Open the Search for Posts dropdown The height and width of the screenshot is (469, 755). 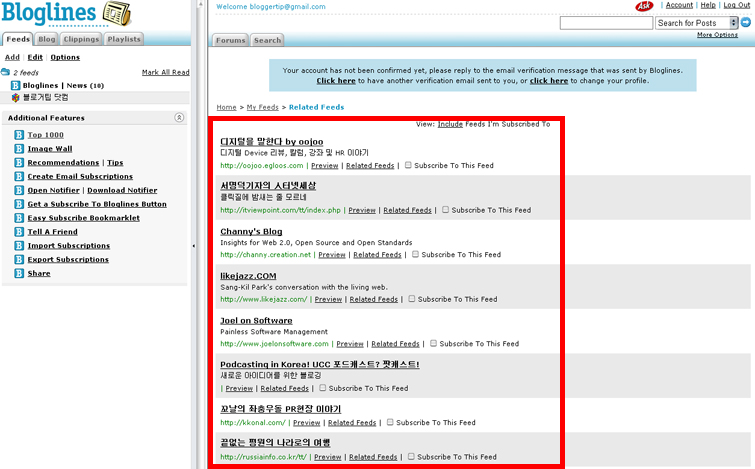pos(696,23)
